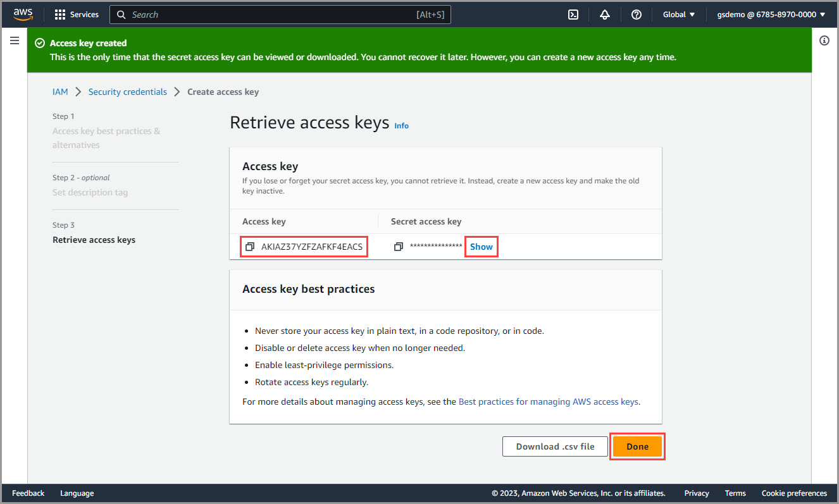Image resolution: width=839 pixels, height=504 pixels.
Task: Open the help question mark icon
Action: (637, 15)
